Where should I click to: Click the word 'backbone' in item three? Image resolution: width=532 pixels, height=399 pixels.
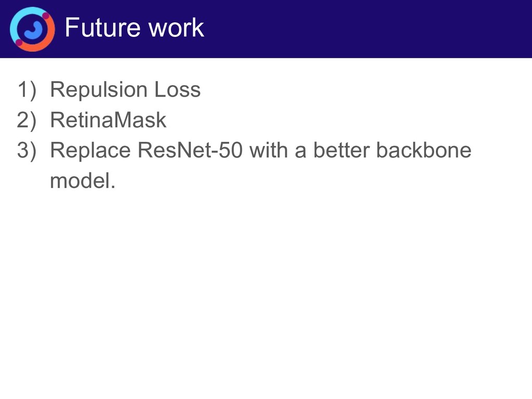coord(424,150)
